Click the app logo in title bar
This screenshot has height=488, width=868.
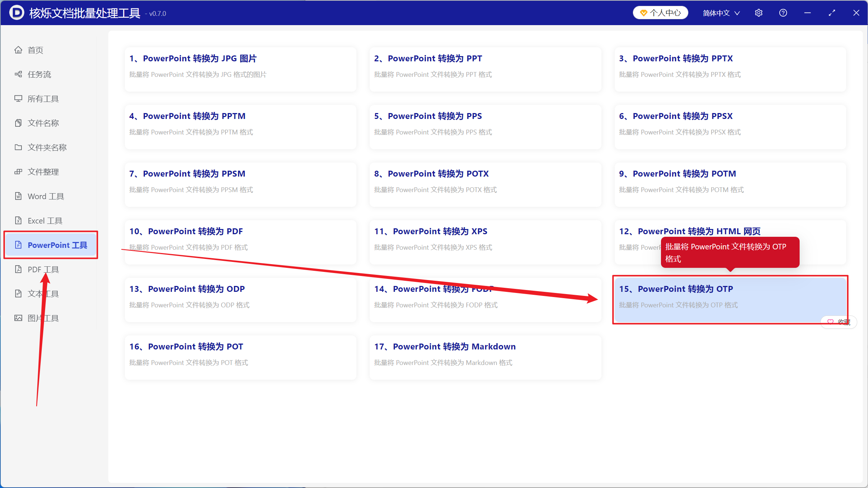pyautogui.click(x=17, y=13)
